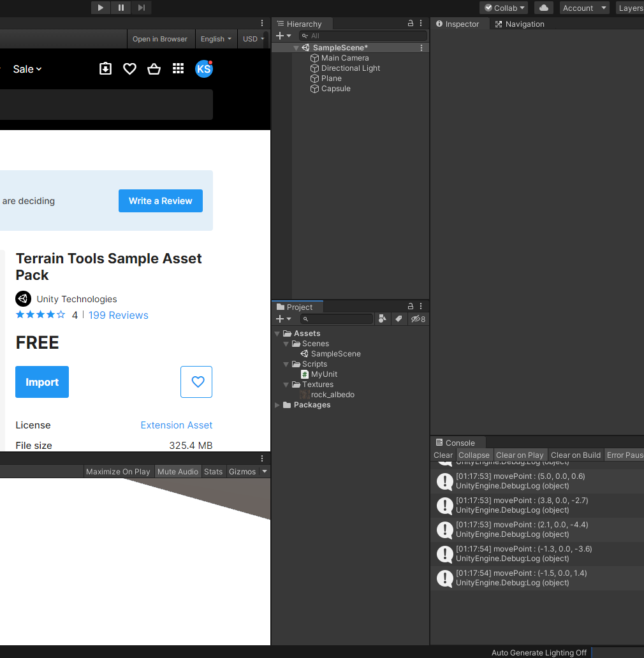Open the Hierarchy create plus dropdown

tap(284, 36)
